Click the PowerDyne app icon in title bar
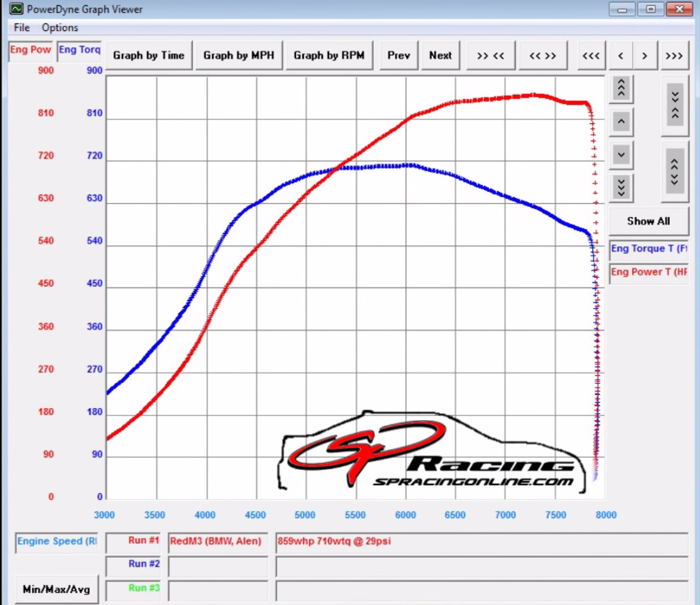This screenshot has width=700, height=605. pyautogui.click(x=16, y=9)
